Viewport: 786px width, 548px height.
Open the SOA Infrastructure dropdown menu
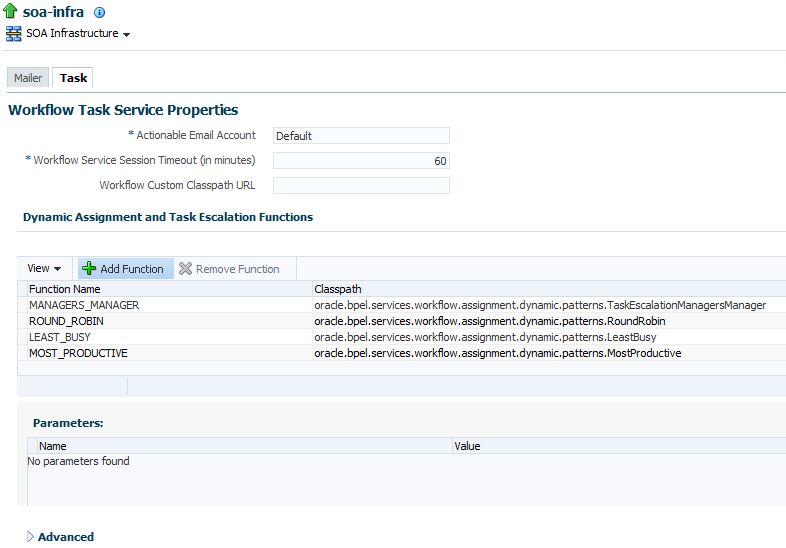pyautogui.click(x=77, y=34)
